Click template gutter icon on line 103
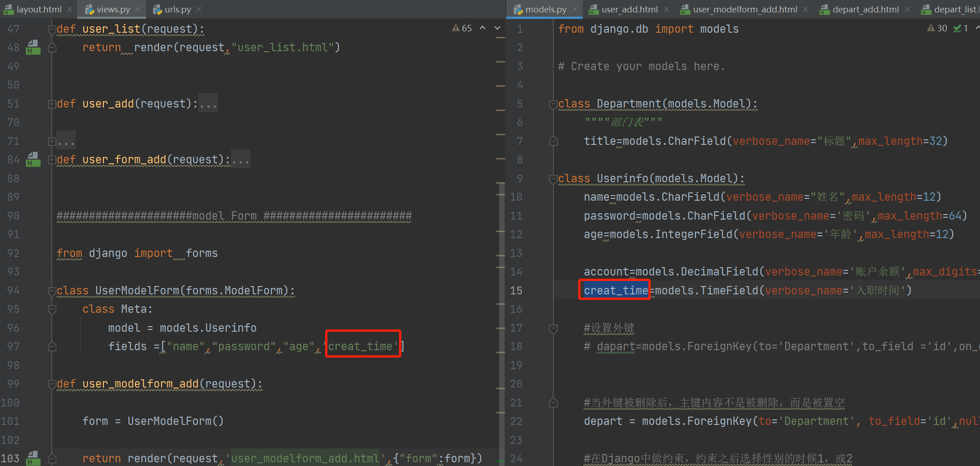Image resolution: width=980 pixels, height=466 pixels. [x=33, y=458]
